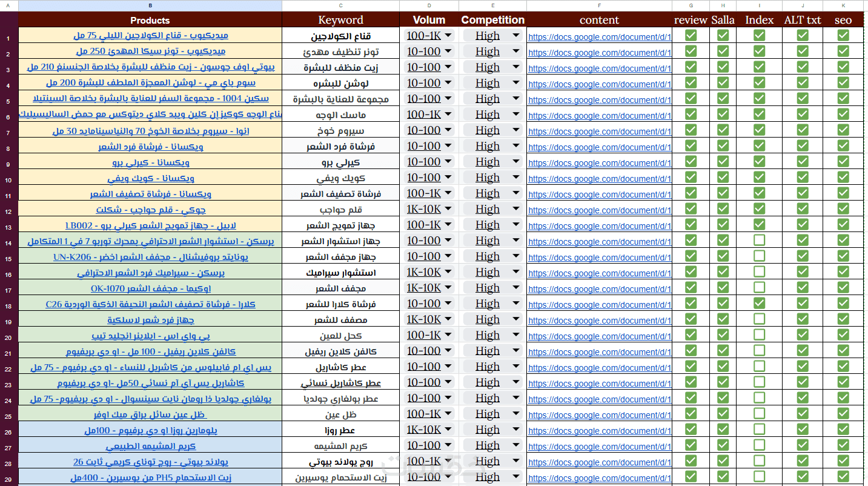868x486 pixels.
Task: Uncheck the seo checkbox in row 19
Action: (x=843, y=319)
